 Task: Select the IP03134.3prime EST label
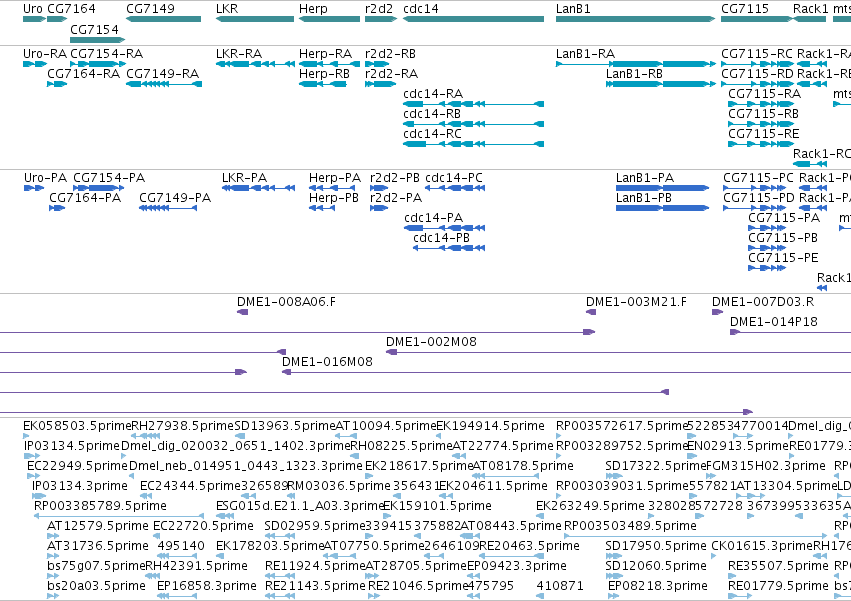(x=80, y=486)
